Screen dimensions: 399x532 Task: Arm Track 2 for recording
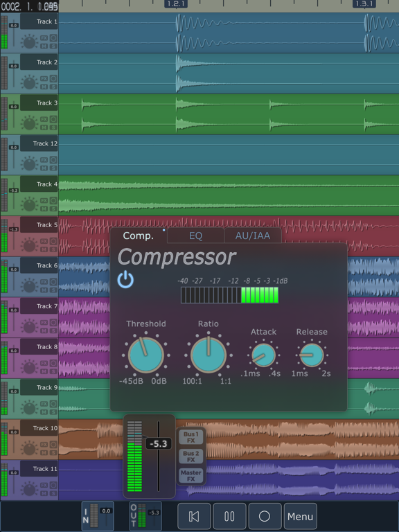pyautogui.click(x=53, y=79)
